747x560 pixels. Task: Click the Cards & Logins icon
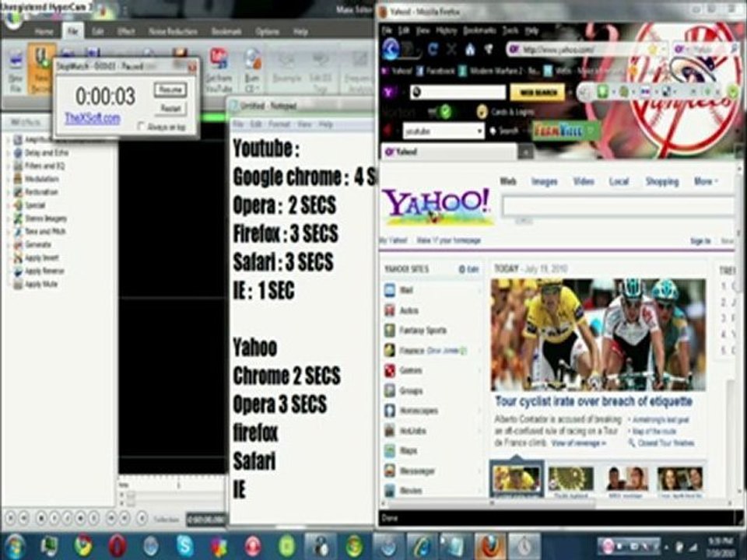pyautogui.click(x=482, y=112)
